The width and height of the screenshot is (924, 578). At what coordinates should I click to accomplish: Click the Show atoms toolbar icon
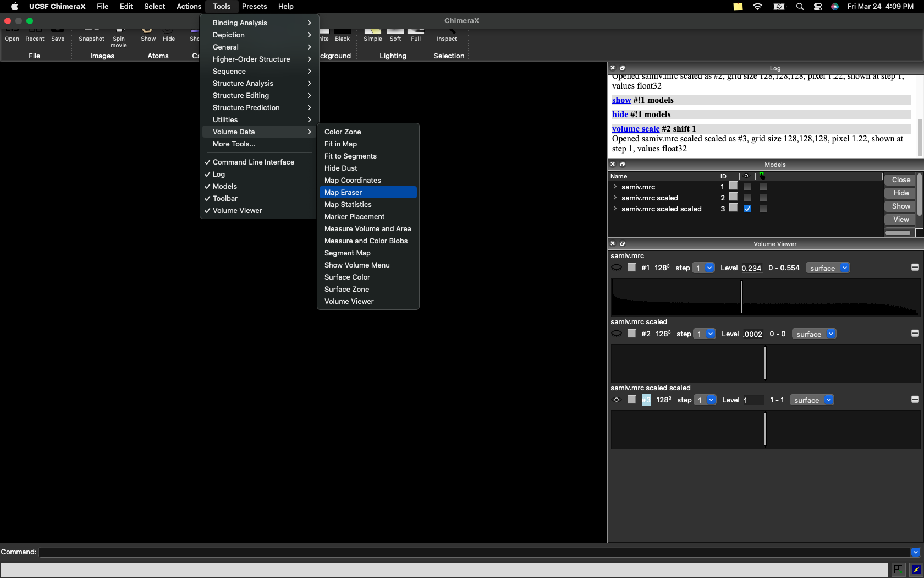[x=148, y=35]
